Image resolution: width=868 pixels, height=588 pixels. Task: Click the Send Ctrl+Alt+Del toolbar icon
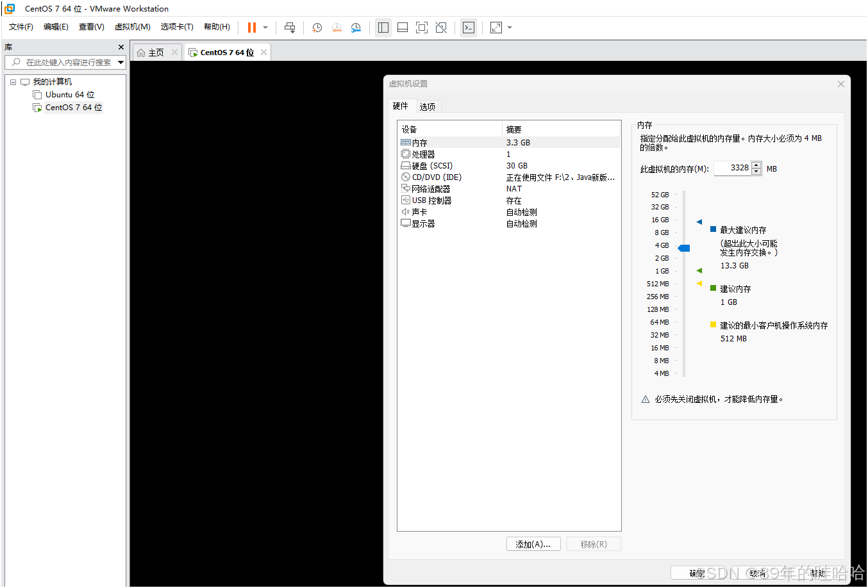click(290, 28)
